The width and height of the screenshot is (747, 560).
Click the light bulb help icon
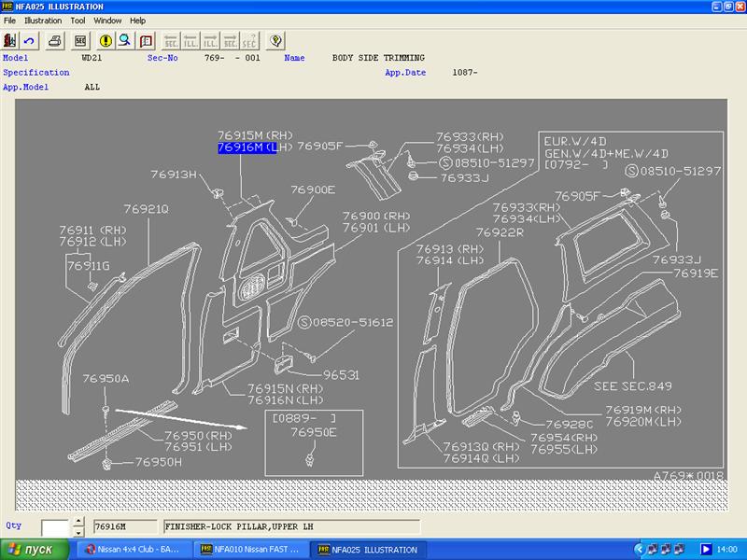point(275,41)
